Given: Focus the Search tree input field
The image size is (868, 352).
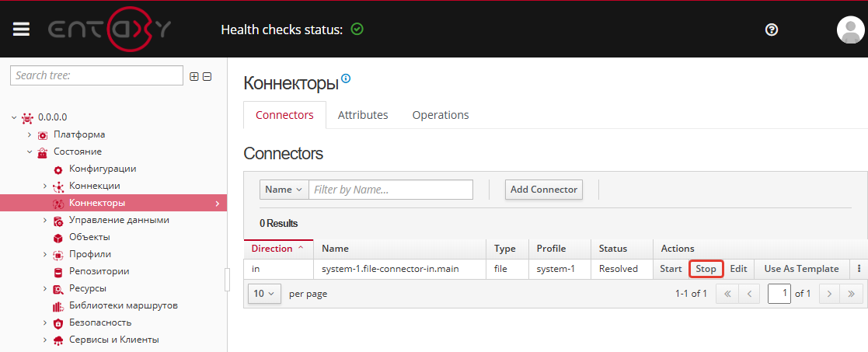Looking at the screenshot, I should (x=96, y=75).
